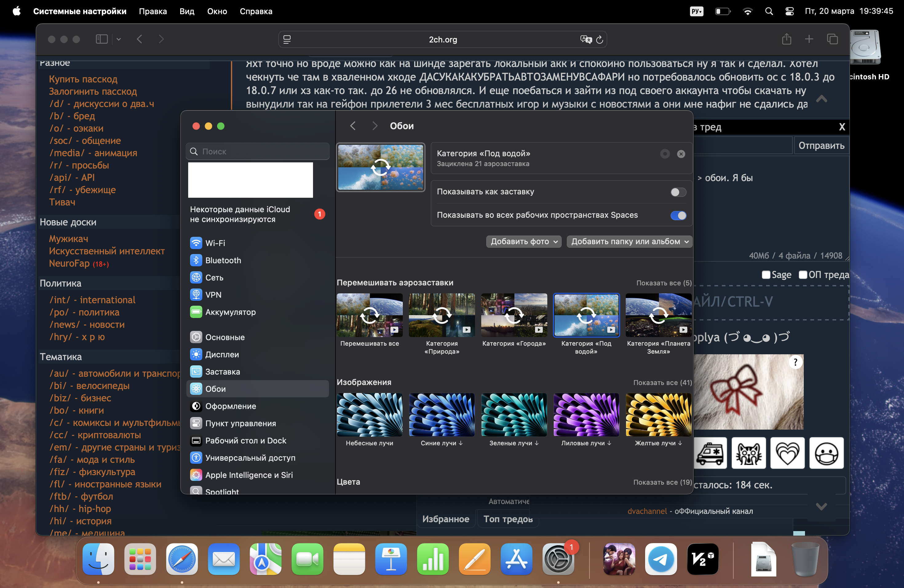Click the Safari share icon
This screenshot has height=588, width=904.
click(786, 39)
